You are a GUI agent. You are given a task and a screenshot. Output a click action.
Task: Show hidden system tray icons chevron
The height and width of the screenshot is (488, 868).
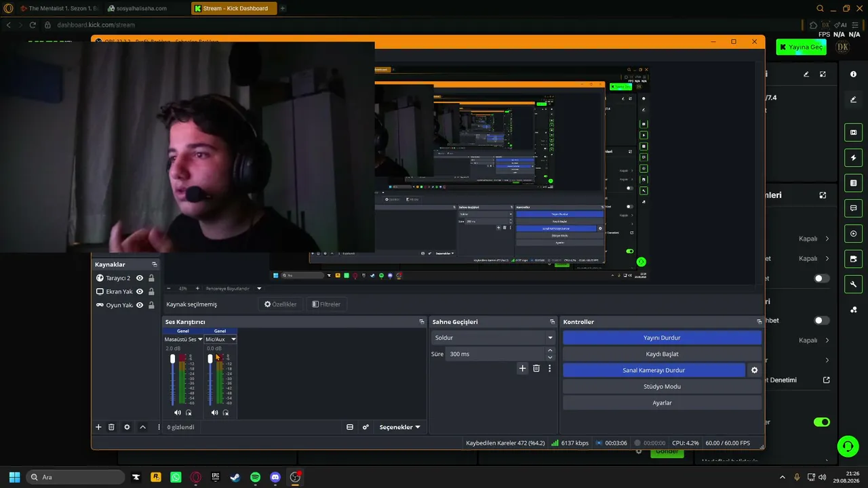pyautogui.click(x=783, y=477)
